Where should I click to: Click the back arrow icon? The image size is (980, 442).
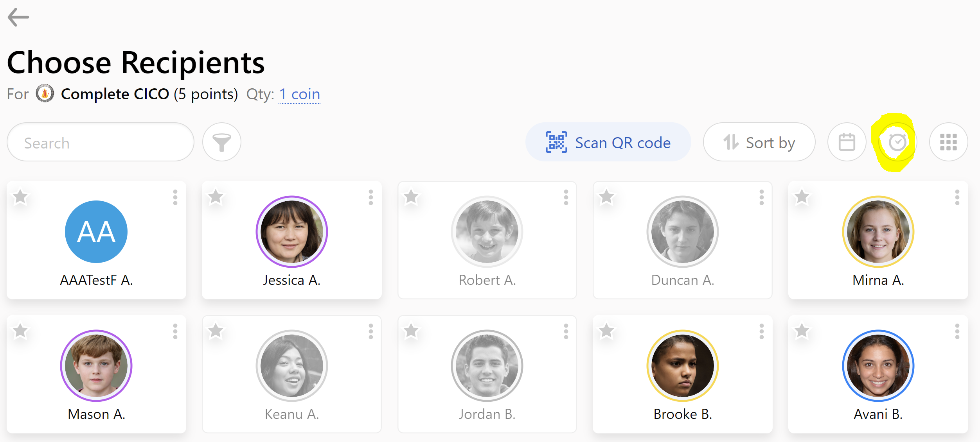18,17
